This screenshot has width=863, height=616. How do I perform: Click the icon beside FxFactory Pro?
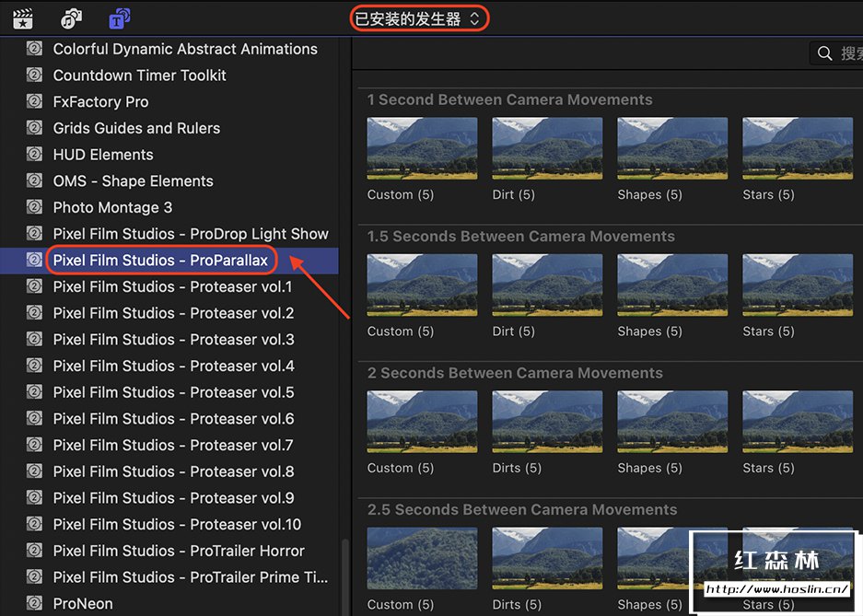34,101
